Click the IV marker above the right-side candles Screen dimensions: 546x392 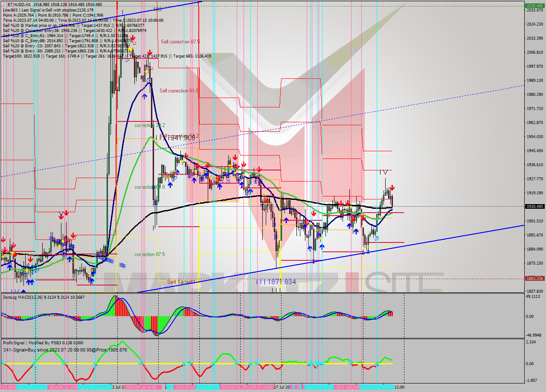384,172
